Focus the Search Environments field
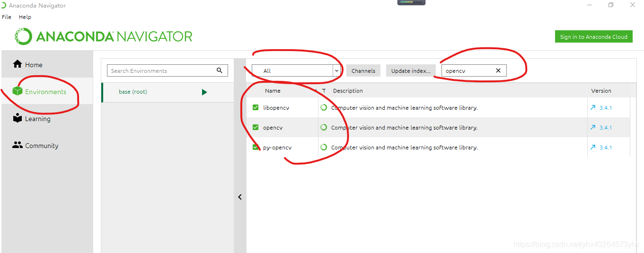The image size is (644, 253). coord(168,70)
